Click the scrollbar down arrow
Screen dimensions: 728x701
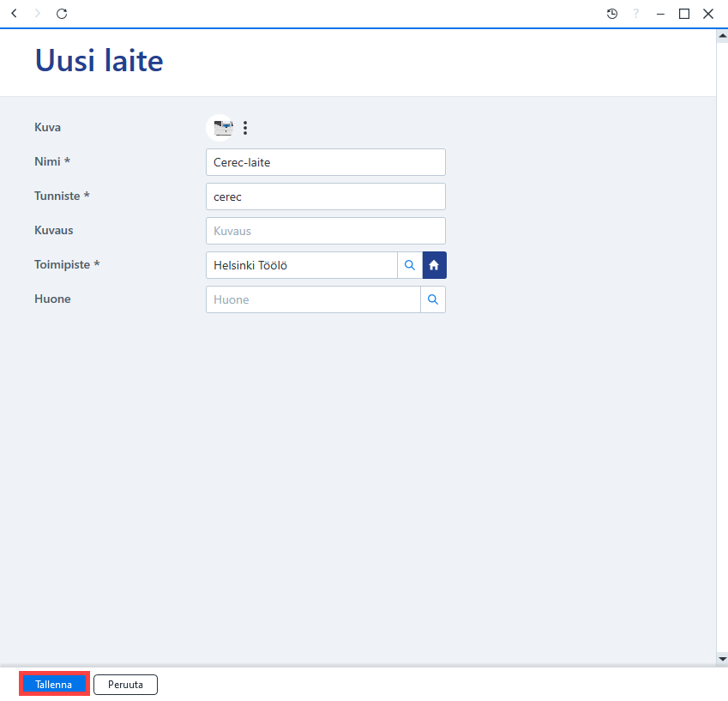(x=722, y=659)
